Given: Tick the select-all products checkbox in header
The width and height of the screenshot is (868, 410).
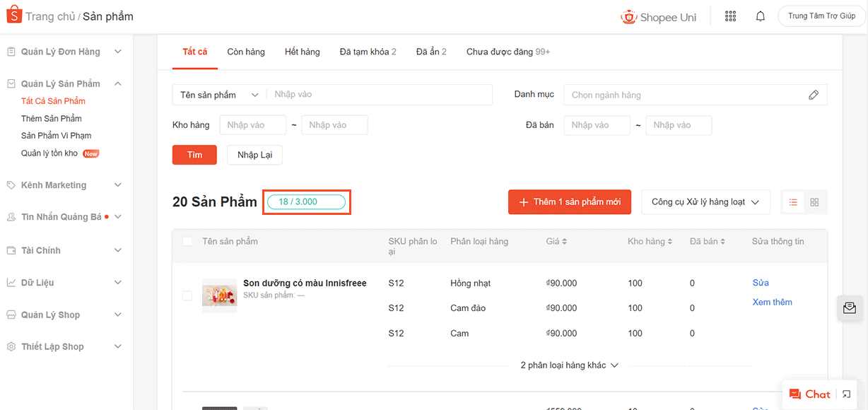Looking at the screenshot, I should [x=187, y=242].
